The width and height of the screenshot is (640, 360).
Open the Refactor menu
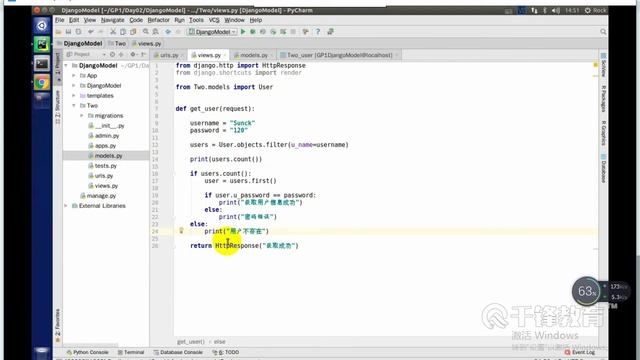(x=158, y=20)
